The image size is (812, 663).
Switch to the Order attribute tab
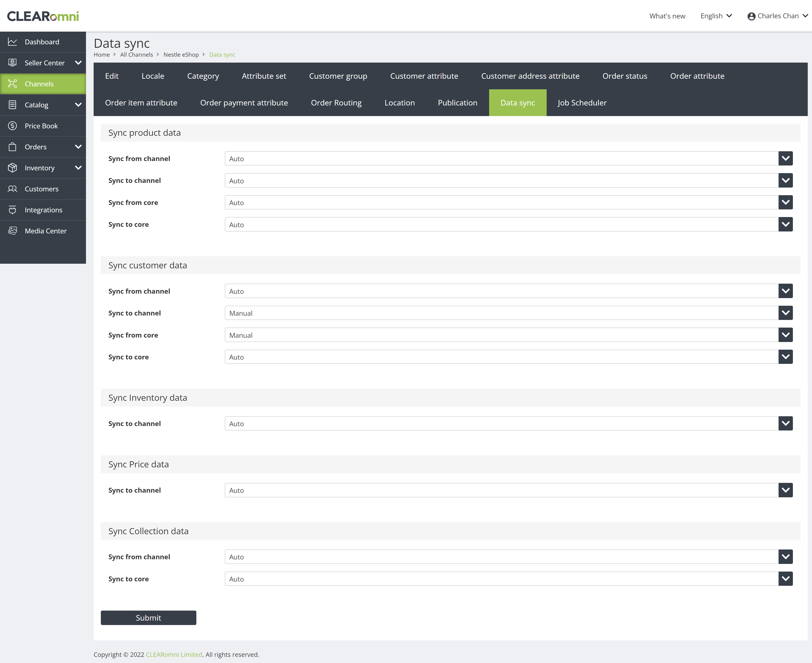click(x=697, y=76)
